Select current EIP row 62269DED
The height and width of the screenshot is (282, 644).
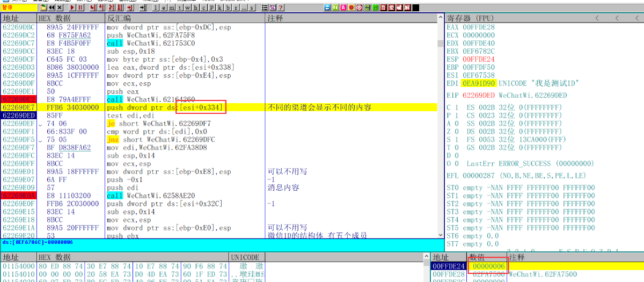coord(19,115)
